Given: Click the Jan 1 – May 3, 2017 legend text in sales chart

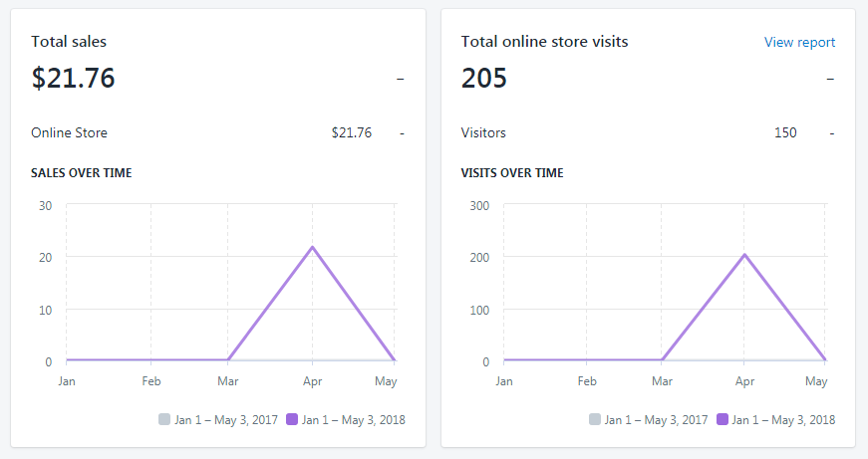Looking at the screenshot, I should click(226, 420).
